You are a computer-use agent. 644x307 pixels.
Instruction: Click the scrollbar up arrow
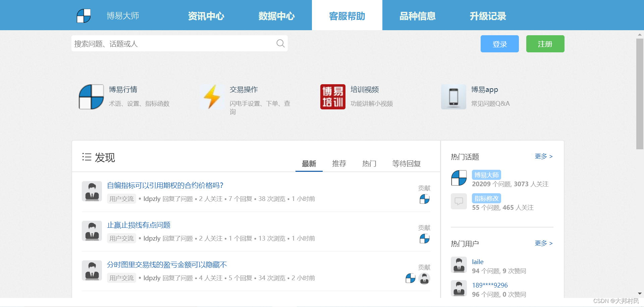(x=640, y=35)
